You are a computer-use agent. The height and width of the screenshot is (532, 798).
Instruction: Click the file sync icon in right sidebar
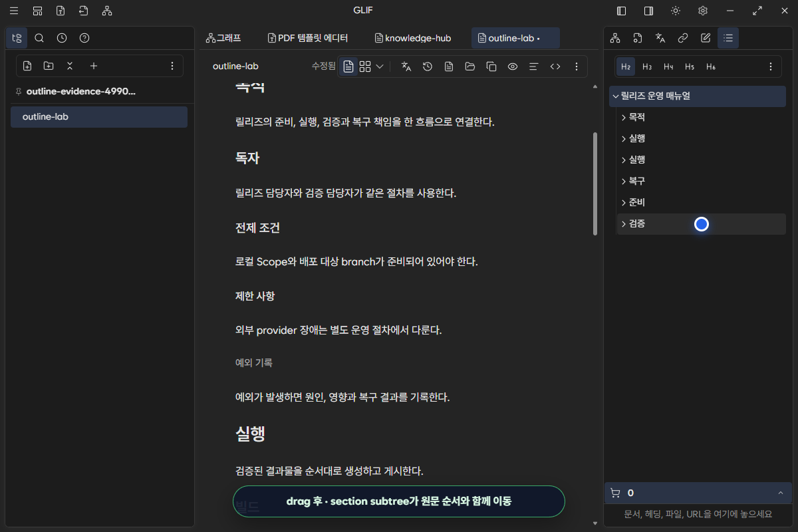tap(638, 38)
